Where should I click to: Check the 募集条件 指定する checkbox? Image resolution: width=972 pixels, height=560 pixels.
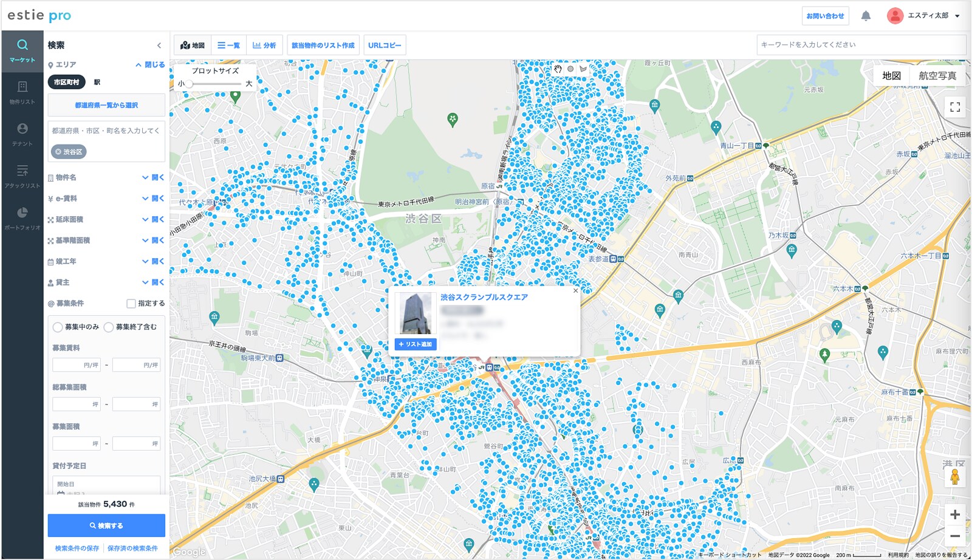[x=131, y=304]
